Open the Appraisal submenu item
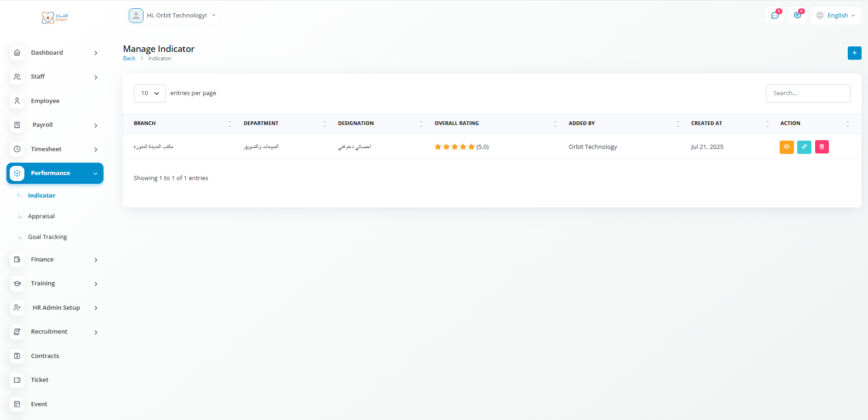Screen dimensions: 868x420 (41, 216)
